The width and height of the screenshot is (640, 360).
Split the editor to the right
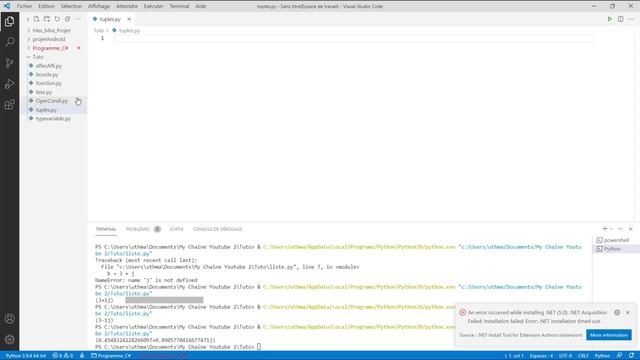click(x=620, y=19)
